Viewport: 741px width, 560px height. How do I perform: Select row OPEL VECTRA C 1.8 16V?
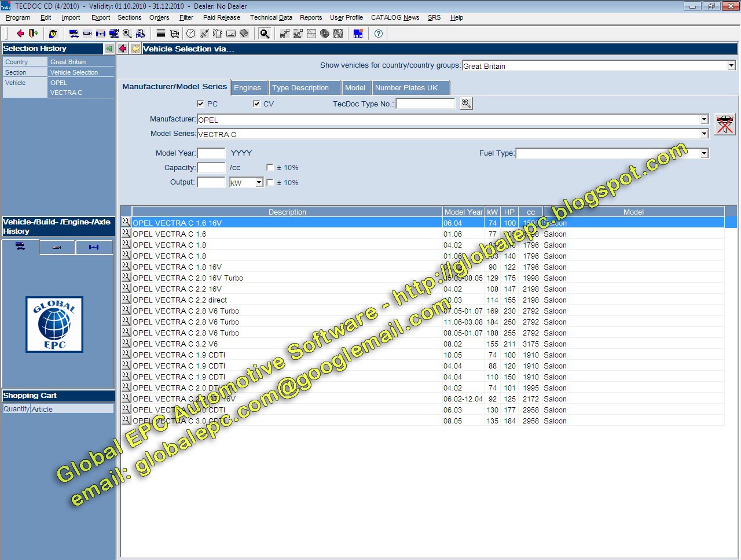[423, 267]
